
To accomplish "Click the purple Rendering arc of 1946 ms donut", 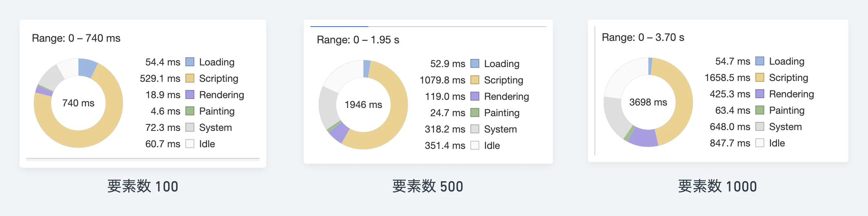I will pos(340,132).
